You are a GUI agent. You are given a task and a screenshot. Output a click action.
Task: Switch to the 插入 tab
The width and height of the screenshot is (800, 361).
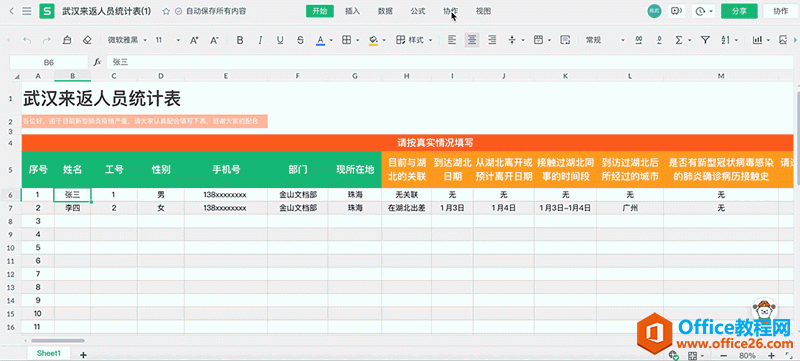tap(353, 11)
